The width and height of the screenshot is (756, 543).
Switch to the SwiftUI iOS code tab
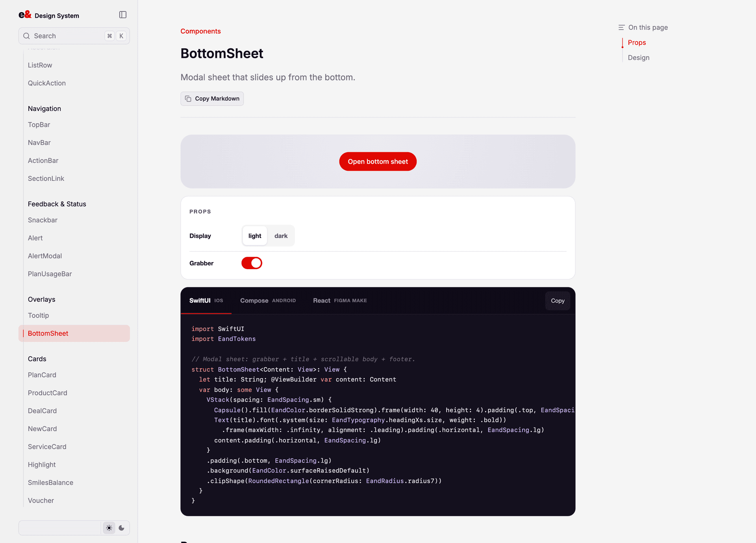coord(206,301)
